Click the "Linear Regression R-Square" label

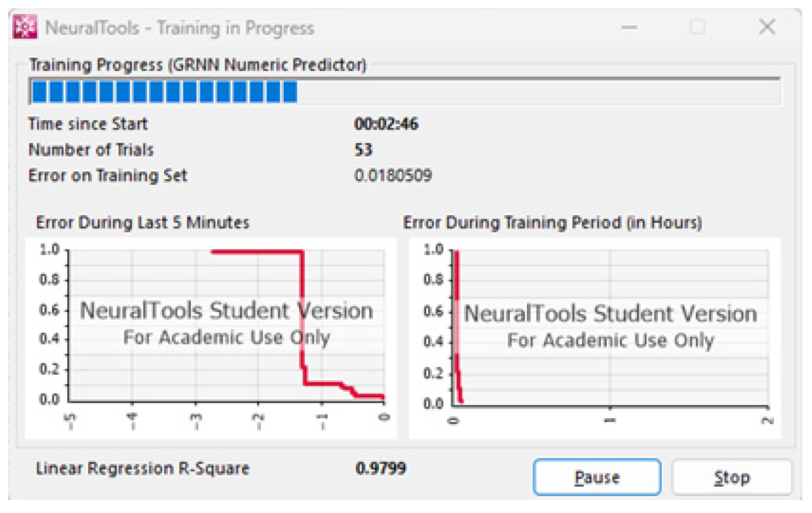click(x=142, y=468)
